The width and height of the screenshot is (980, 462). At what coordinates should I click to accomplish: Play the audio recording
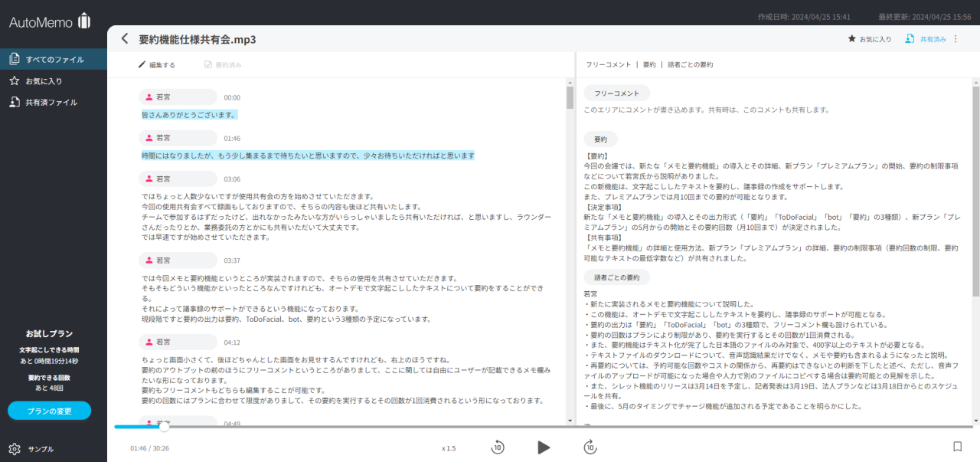pyautogui.click(x=544, y=447)
